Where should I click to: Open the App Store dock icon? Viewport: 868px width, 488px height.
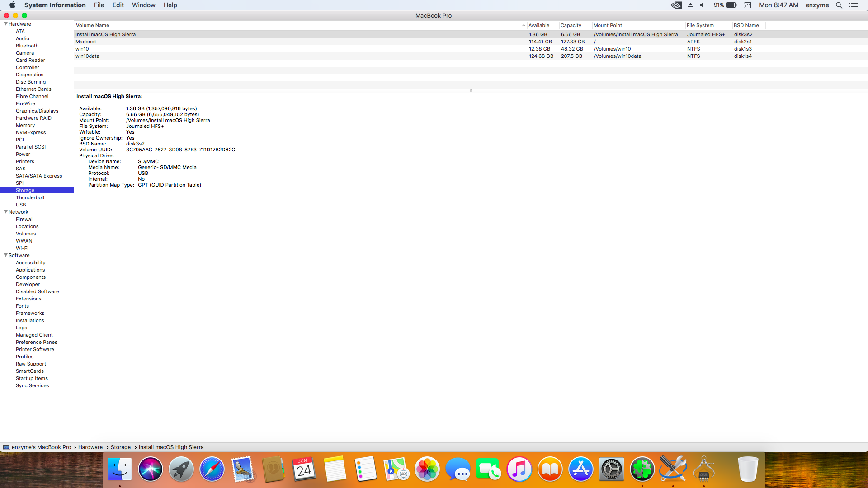coord(580,469)
